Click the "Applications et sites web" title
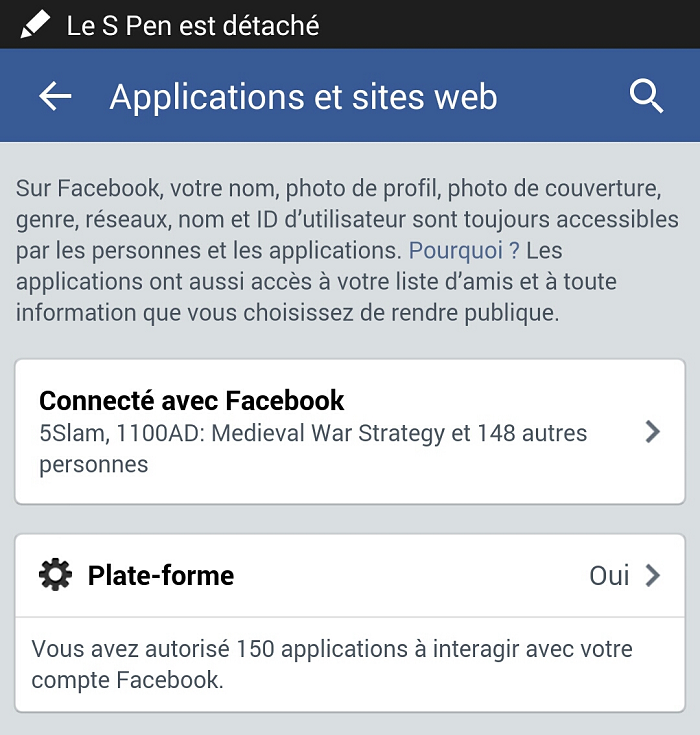The image size is (700, 735). coord(303,97)
